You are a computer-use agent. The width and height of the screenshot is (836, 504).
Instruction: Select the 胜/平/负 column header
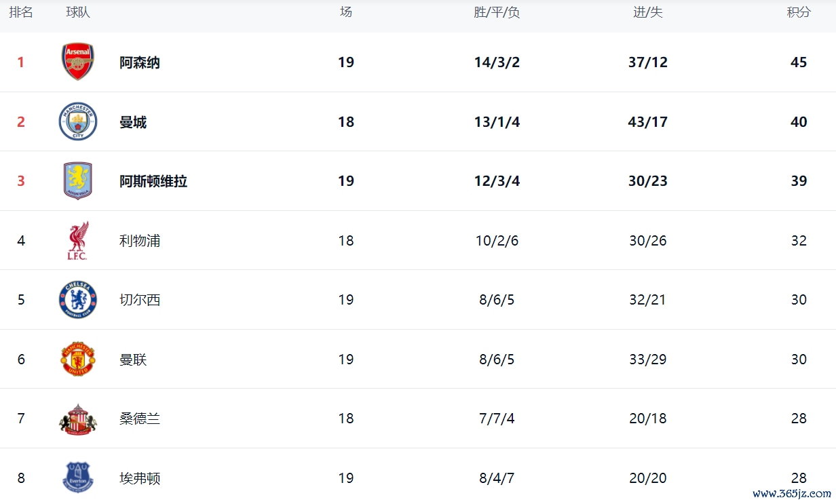497,12
